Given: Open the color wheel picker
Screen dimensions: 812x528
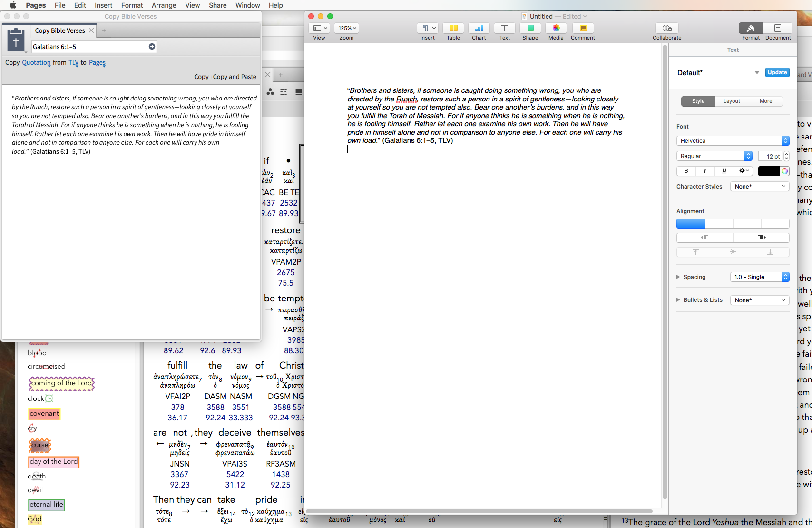Looking at the screenshot, I should [x=784, y=171].
